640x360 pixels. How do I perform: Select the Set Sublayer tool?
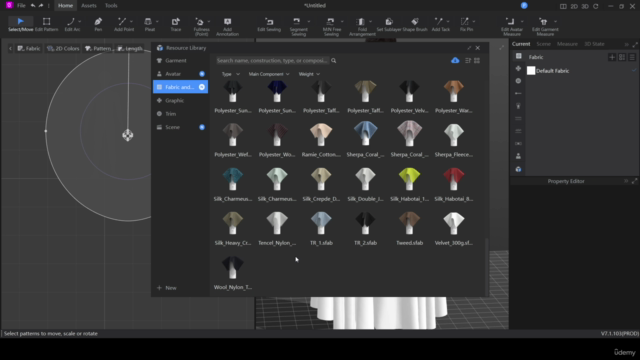pos(389,24)
